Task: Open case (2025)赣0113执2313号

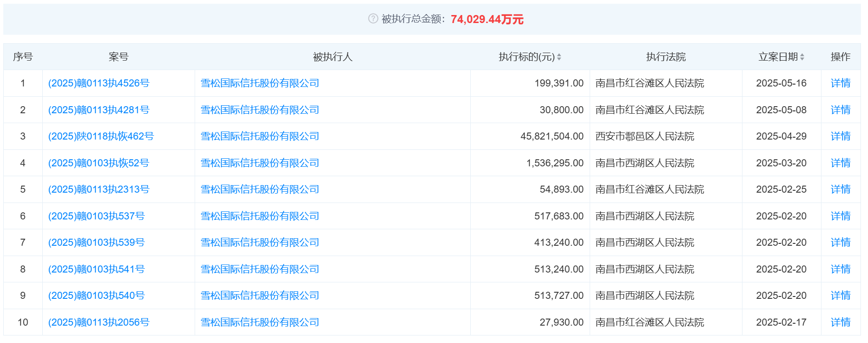Action: (x=99, y=189)
